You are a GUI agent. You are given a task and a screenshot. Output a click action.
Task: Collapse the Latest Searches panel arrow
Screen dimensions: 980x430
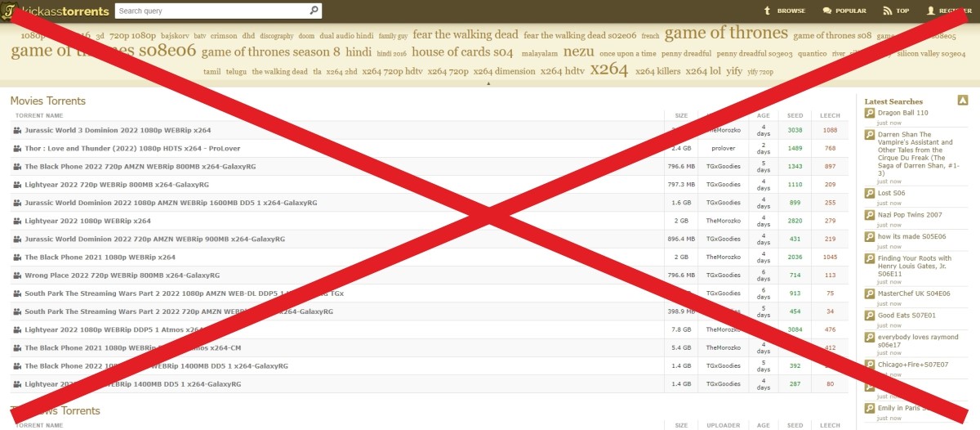click(x=963, y=101)
